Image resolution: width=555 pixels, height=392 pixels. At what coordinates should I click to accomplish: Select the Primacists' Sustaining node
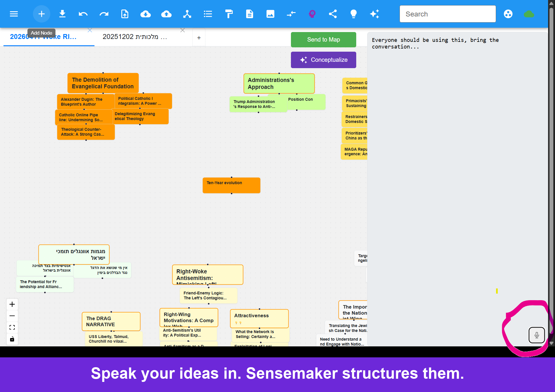355,103
